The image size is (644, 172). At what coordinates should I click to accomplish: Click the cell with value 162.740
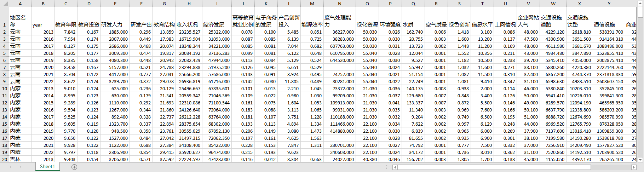coord(413,32)
